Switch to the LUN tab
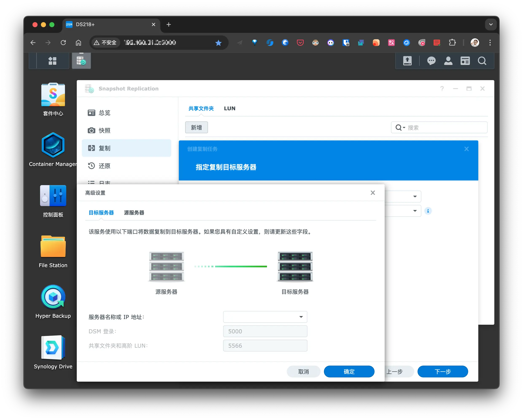Screen dimensions: 523x420 [x=229, y=108]
